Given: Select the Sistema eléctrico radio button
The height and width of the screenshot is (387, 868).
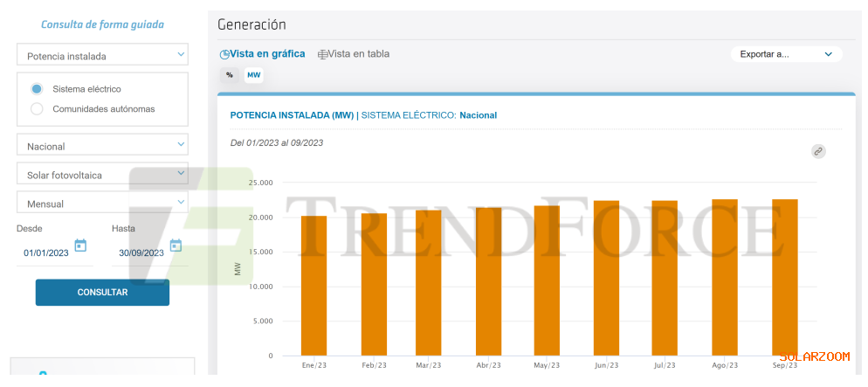Looking at the screenshot, I should 37,89.
